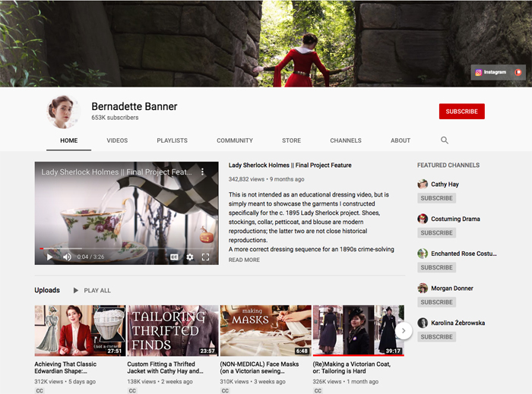The image size is (532, 394).
Task: Click the Enchanted Rose Costu... channel name
Action: [464, 254]
